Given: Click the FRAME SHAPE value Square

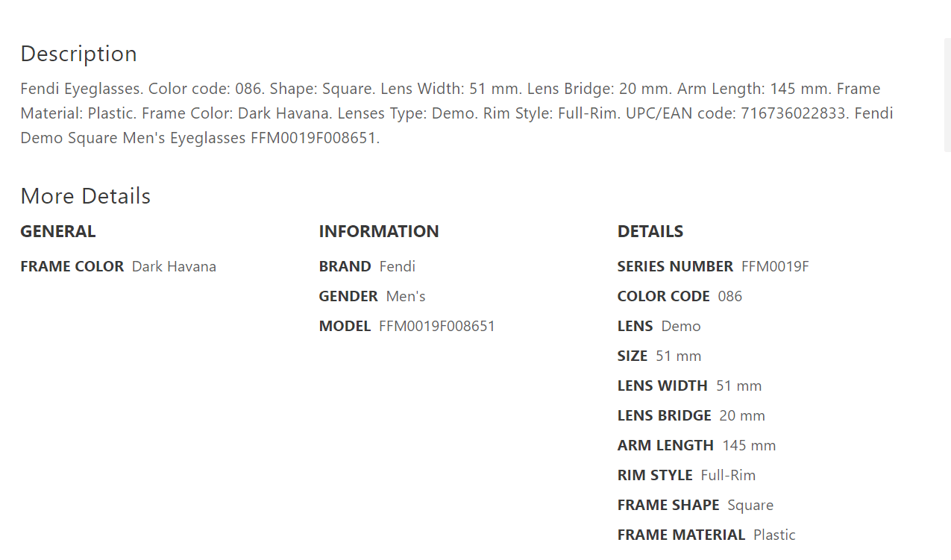Looking at the screenshot, I should pos(750,505).
